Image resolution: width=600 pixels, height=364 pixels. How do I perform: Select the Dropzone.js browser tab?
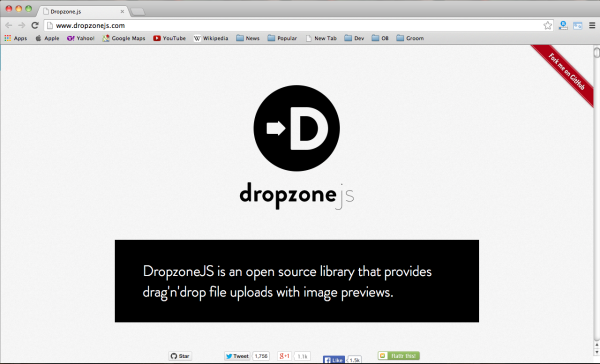pyautogui.click(x=82, y=11)
